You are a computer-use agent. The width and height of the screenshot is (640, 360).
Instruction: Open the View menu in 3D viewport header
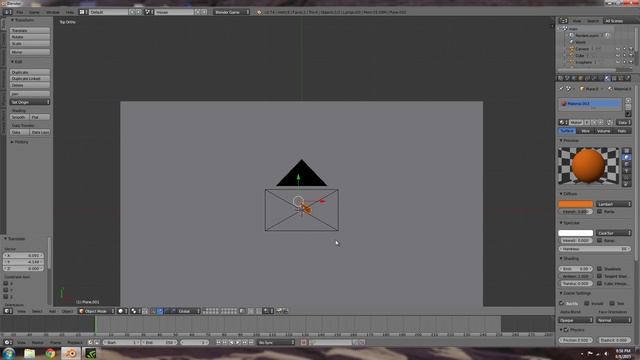tap(21, 311)
